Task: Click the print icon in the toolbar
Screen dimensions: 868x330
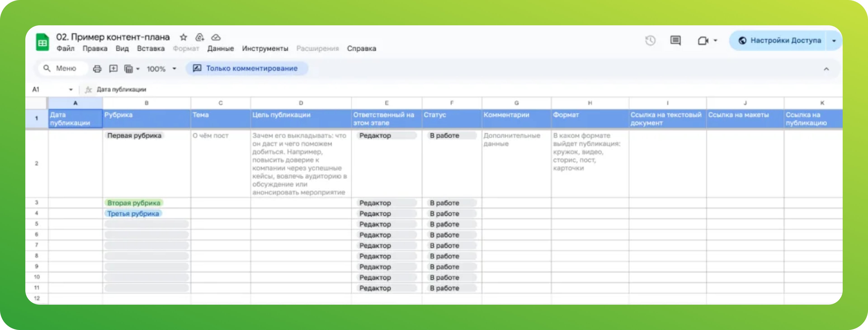Action: click(x=97, y=69)
